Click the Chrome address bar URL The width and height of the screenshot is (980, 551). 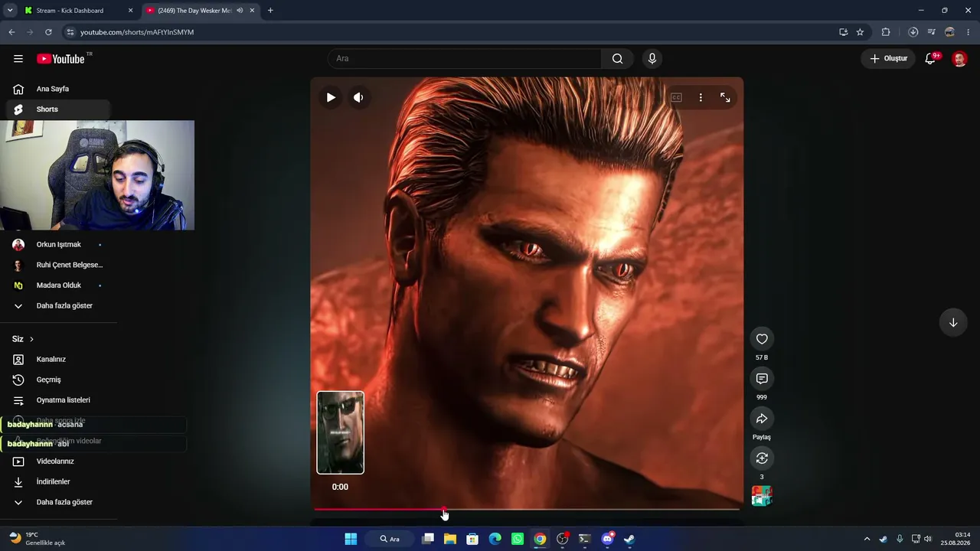coord(137,32)
